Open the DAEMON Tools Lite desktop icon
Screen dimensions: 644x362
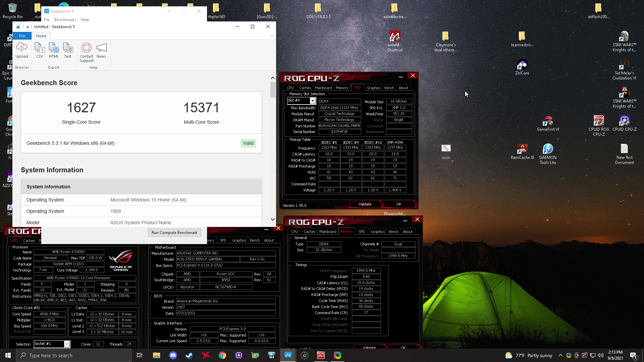[x=548, y=154]
